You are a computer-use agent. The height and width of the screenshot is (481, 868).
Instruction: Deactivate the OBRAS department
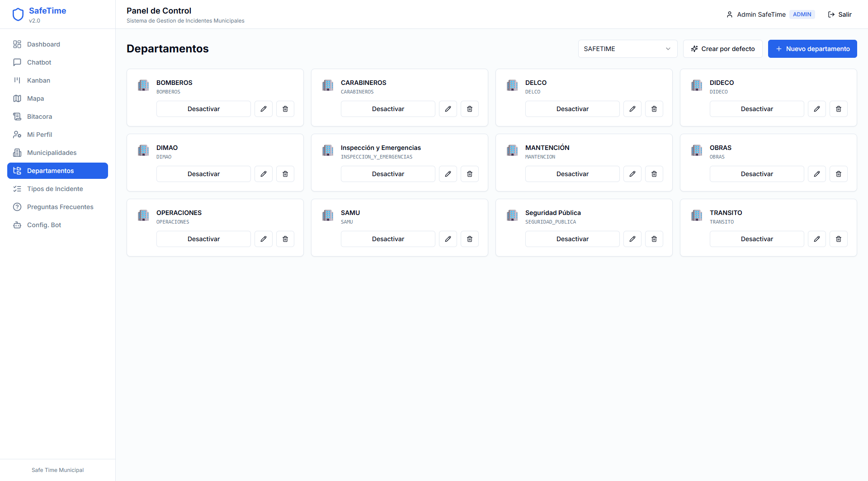pyautogui.click(x=757, y=174)
